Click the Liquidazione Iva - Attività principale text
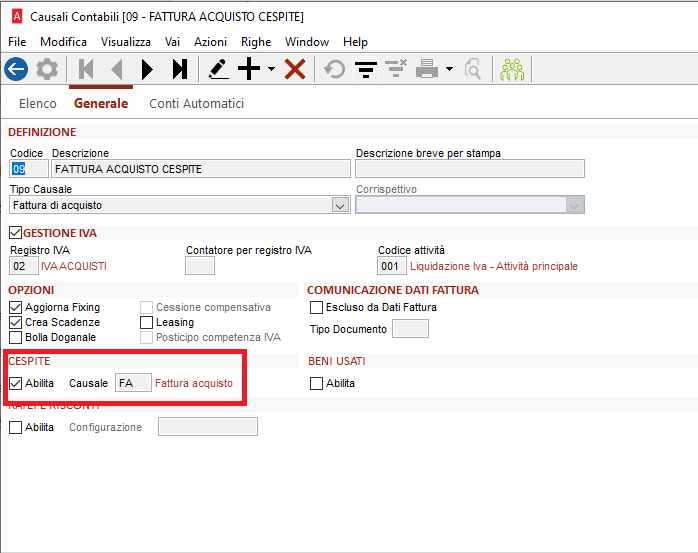Viewport: 698px width, 553px height. pyautogui.click(x=494, y=266)
